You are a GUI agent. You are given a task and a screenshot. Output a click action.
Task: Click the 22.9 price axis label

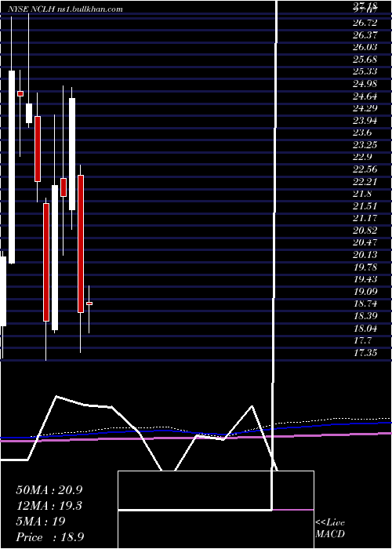pyautogui.click(x=362, y=157)
